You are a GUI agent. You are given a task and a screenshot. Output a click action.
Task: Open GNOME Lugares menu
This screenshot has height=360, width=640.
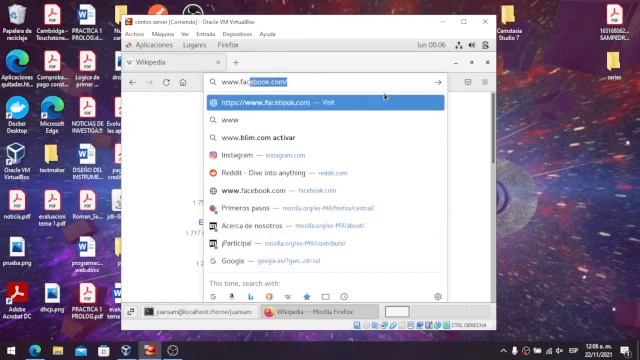(195, 45)
